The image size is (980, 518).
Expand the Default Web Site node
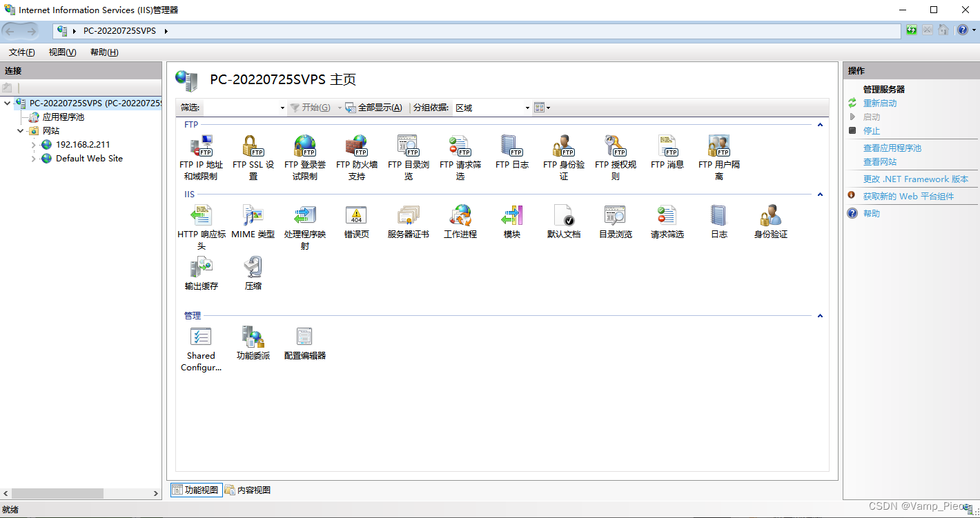[x=33, y=159]
